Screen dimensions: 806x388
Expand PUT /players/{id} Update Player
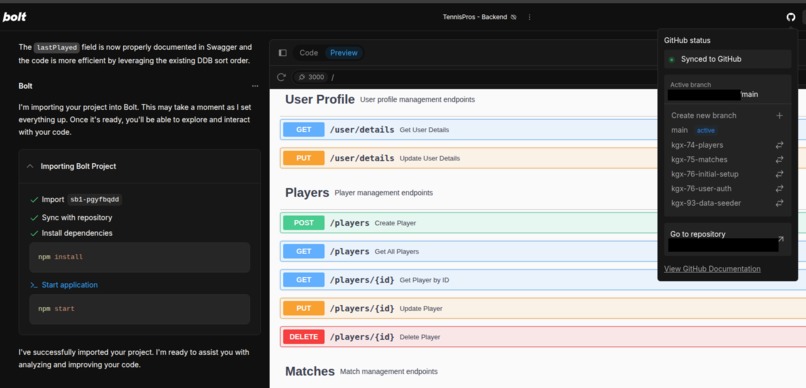pos(543,308)
